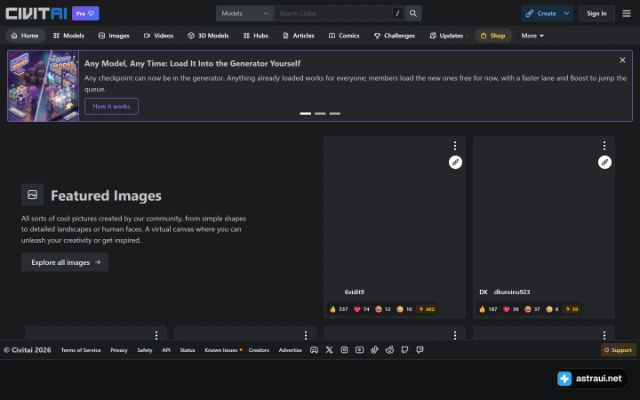Expand the More navigation menu
Screen dimensions: 640x400
[532, 36]
